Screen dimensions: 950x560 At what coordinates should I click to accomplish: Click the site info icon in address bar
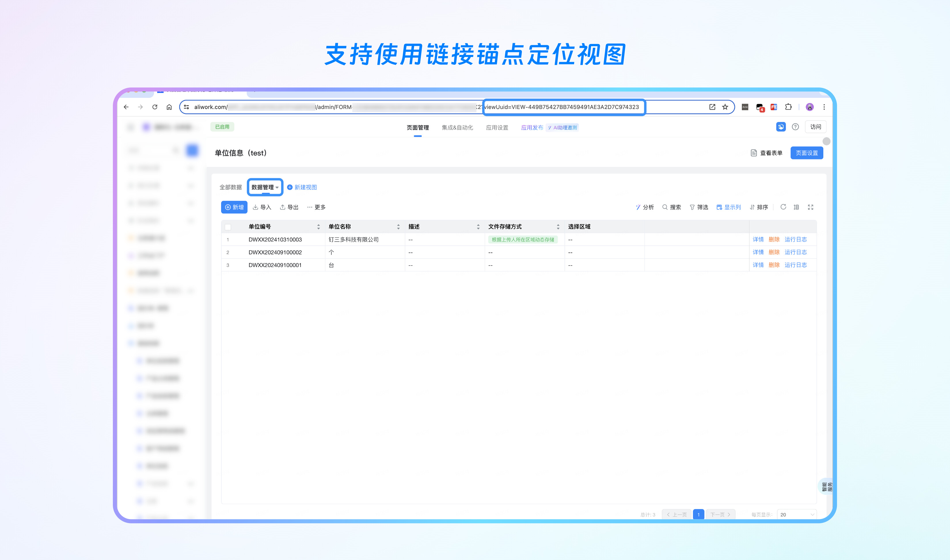[x=187, y=107]
